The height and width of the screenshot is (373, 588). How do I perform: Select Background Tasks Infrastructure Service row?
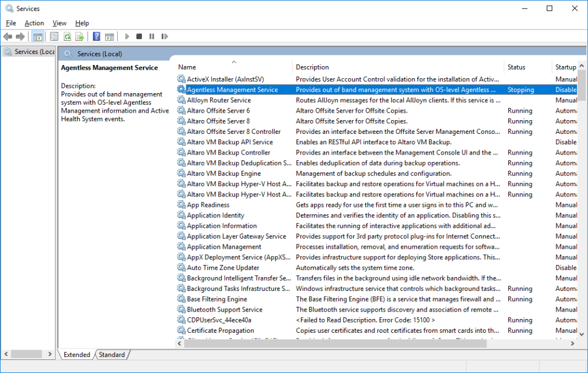[x=377, y=289]
